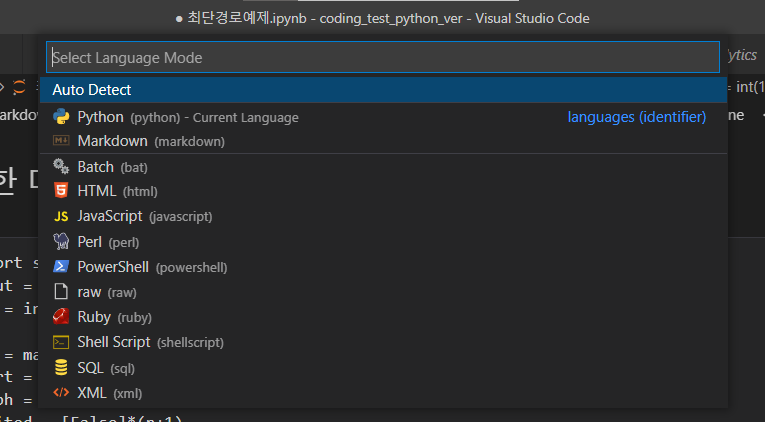Screen dimensions: 765x422
Task: Click the Batch gears icon
Action: 61,166
